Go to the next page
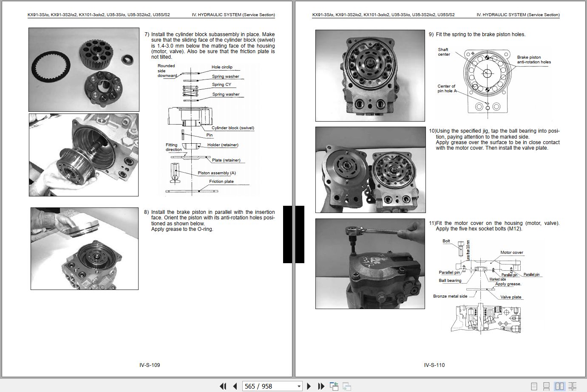587x392 pixels. tap(309, 386)
